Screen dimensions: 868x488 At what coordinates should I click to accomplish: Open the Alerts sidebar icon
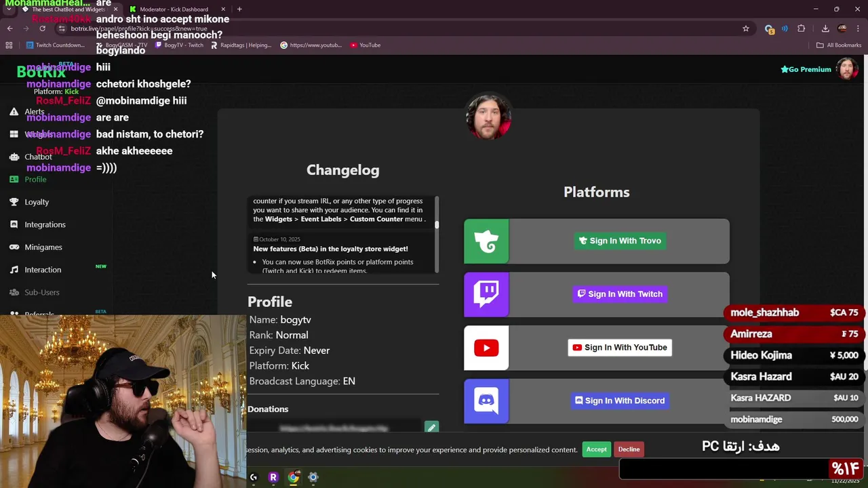pyautogui.click(x=14, y=111)
